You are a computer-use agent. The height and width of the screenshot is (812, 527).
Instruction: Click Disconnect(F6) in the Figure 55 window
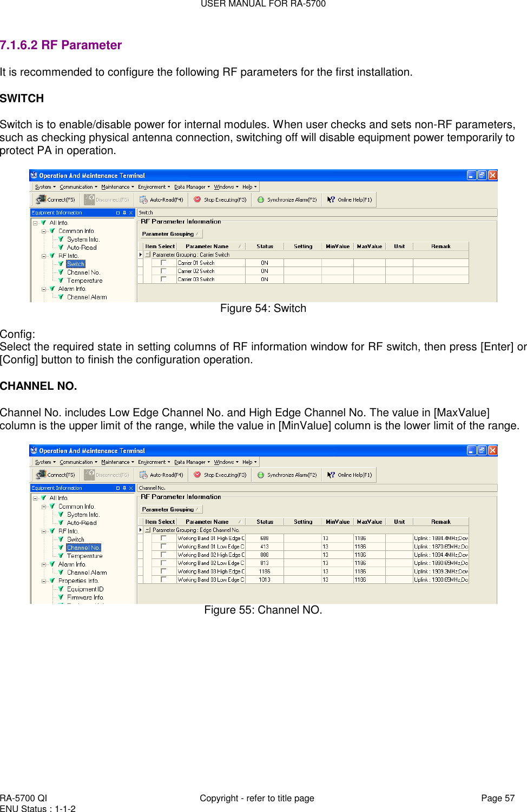107,475
